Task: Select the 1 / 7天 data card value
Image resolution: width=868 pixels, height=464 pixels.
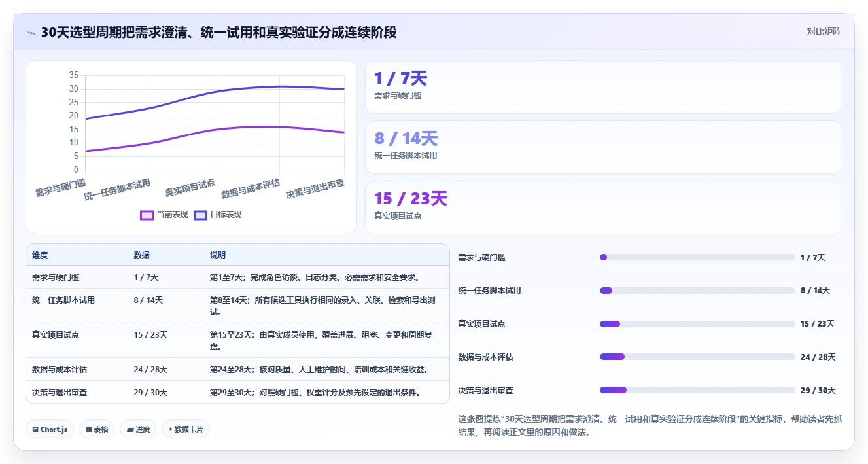Action: coord(400,79)
